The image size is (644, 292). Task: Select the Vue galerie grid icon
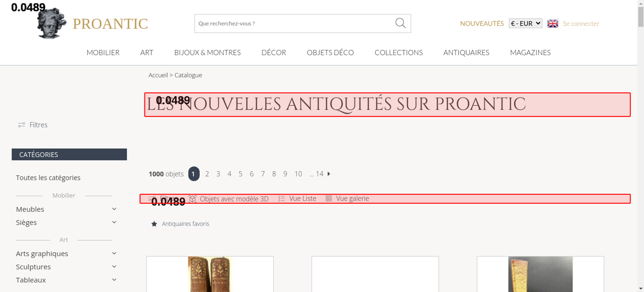click(x=328, y=199)
